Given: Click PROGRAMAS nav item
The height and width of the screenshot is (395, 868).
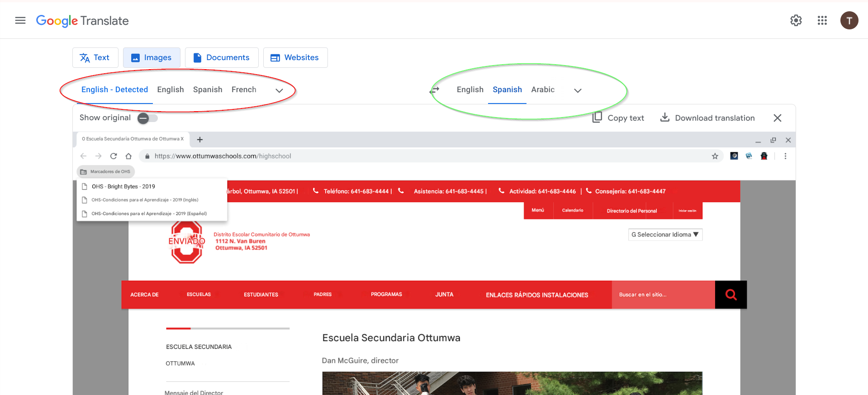Looking at the screenshot, I should [x=386, y=294].
